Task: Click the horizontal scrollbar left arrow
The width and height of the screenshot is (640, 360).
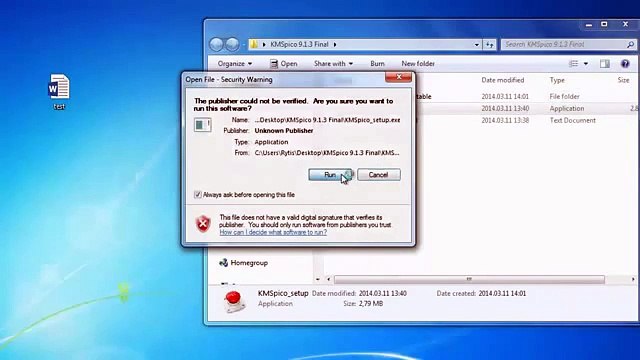Action: (x=329, y=279)
